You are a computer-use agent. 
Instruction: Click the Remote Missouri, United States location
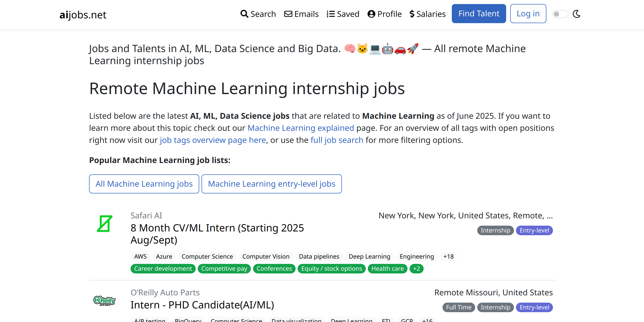click(494, 293)
